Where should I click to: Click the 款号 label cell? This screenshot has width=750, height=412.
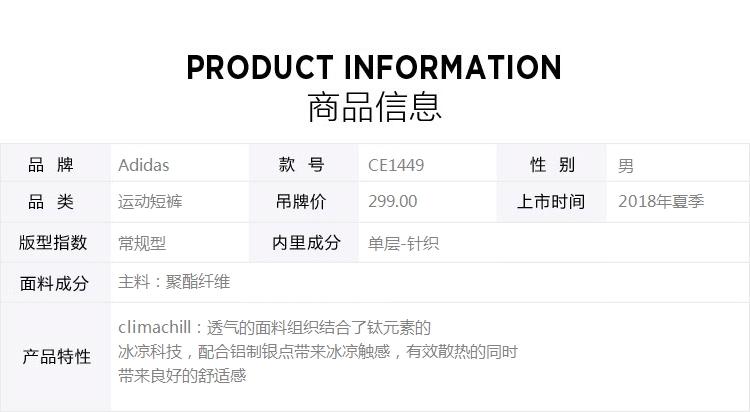tap(304, 163)
